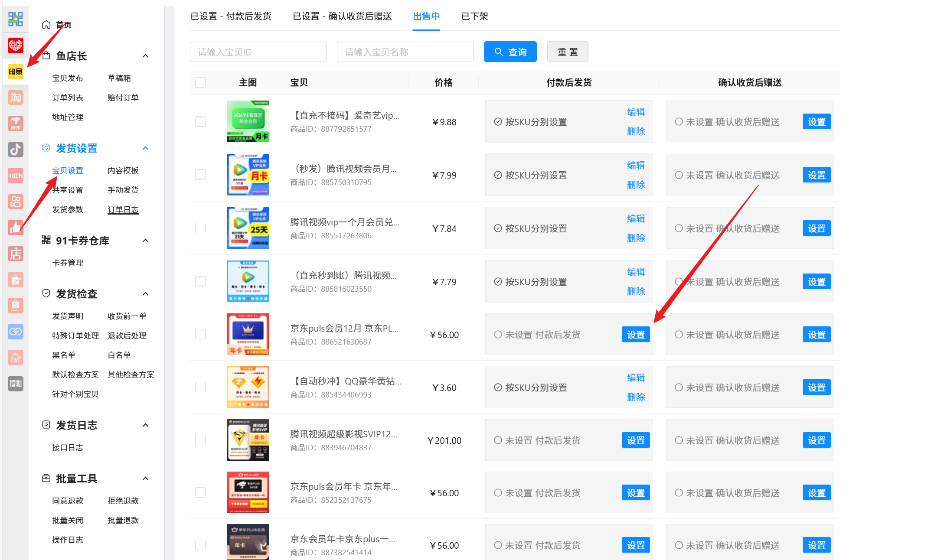Click 编辑 on the QQ豪华黄钻 row
The width and height of the screenshot is (951, 560).
click(x=636, y=378)
